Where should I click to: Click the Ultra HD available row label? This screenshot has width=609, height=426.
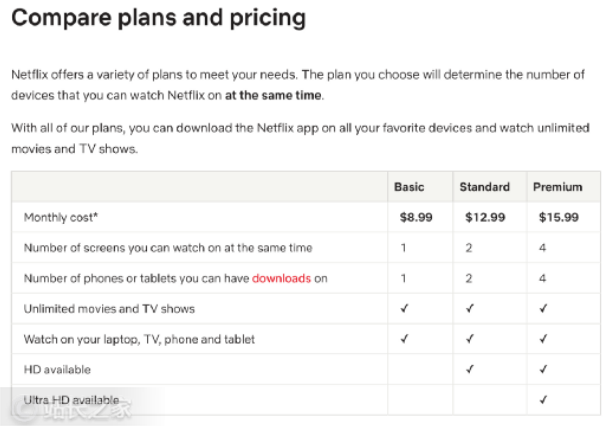[71, 400]
